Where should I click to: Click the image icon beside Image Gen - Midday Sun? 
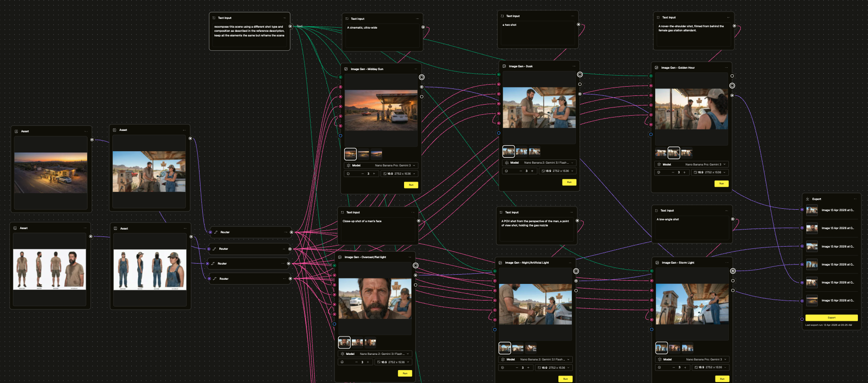[x=346, y=69]
